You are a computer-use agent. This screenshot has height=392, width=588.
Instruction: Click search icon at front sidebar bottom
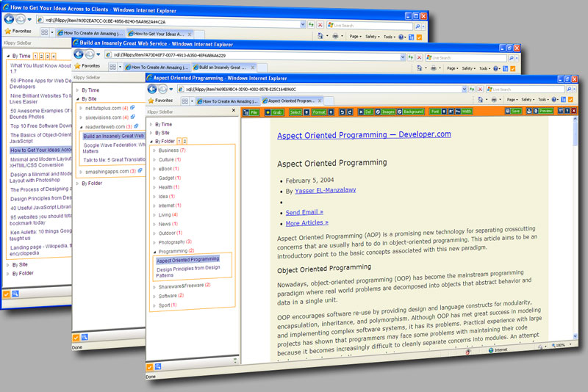(158, 366)
